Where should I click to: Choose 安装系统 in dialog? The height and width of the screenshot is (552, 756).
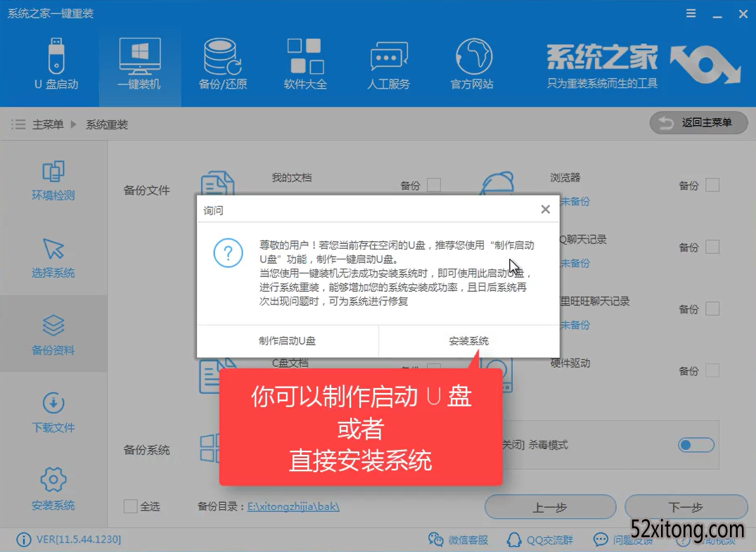(469, 341)
